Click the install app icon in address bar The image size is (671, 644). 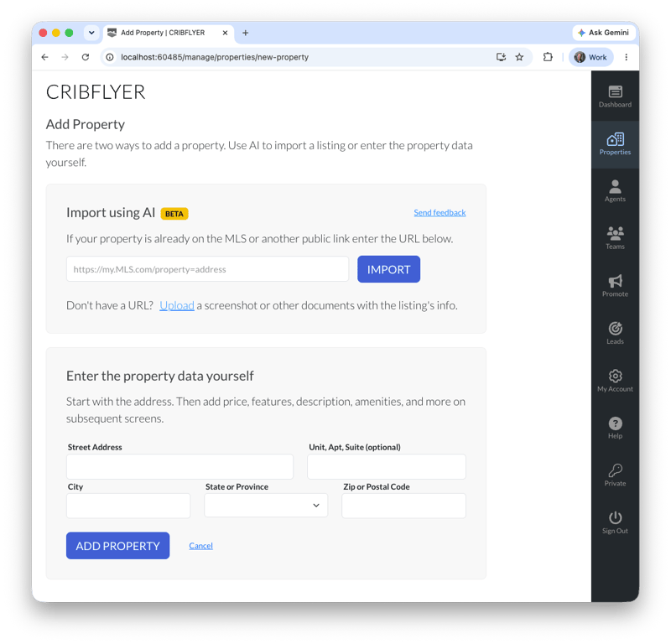point(501,57)
